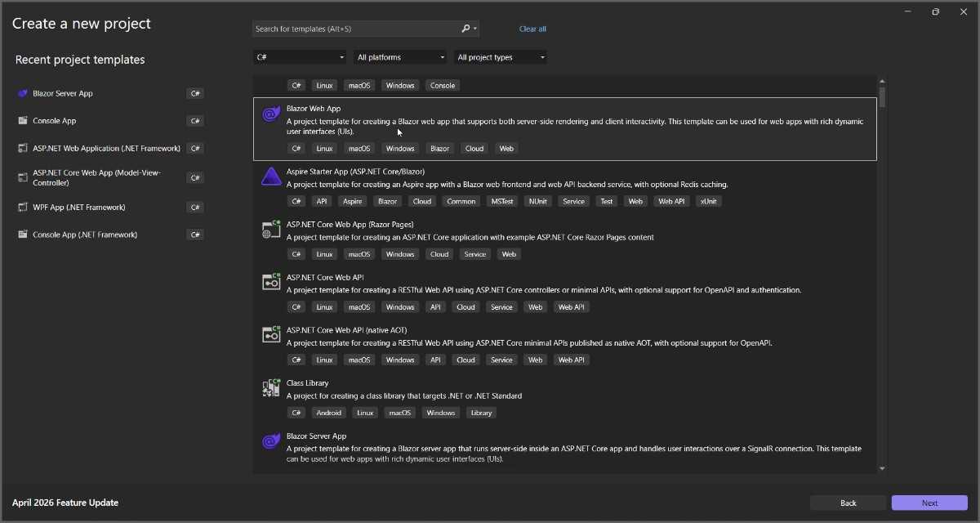980x523 pixels.
Task: Click the Next button
Action: tap(929, 503)
